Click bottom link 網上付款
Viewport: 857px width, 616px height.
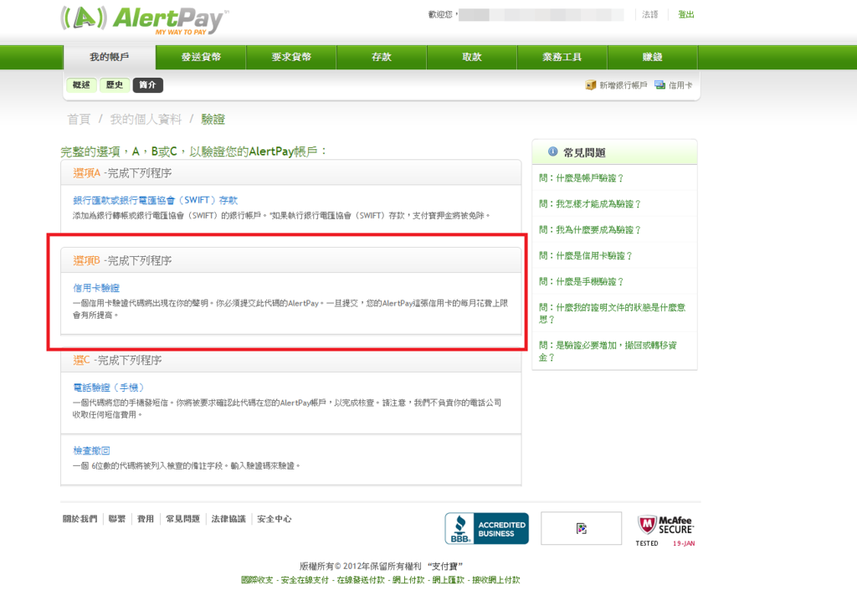(408, 580)
